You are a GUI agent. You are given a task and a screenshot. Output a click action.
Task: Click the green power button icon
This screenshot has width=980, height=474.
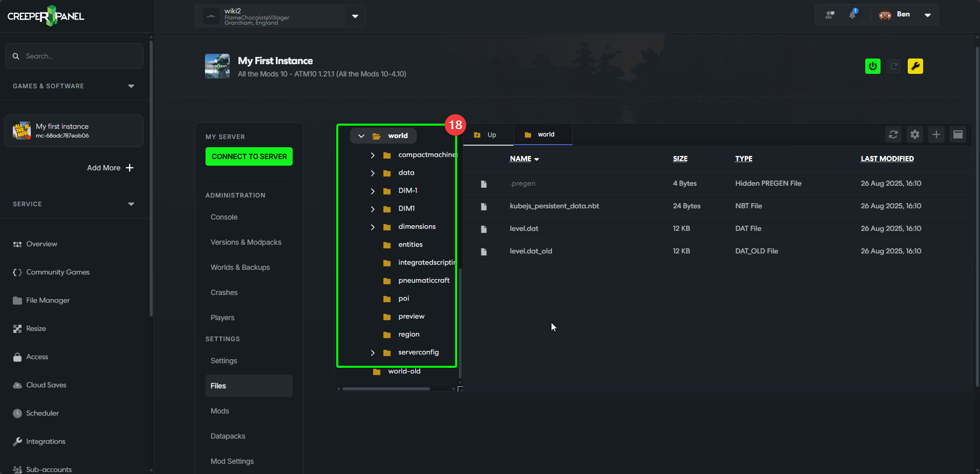point(872,66)
